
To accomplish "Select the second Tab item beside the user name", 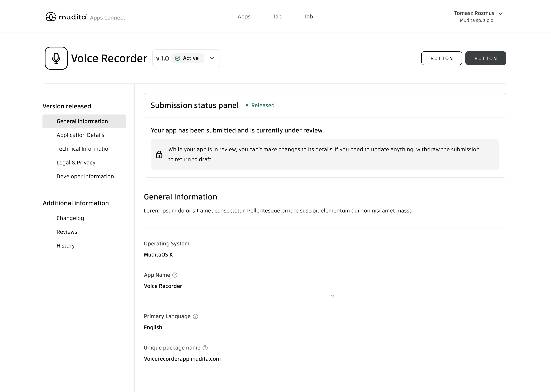I will (309, 17).
